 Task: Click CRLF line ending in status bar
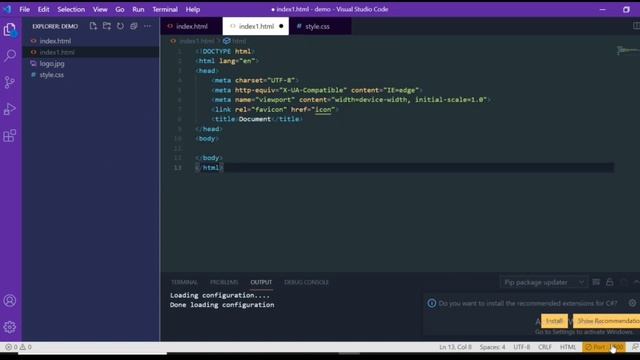tap(545, 347)
